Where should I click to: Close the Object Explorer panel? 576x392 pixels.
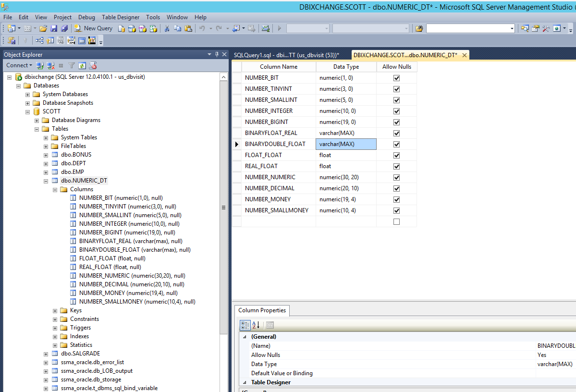pos(224,54)
